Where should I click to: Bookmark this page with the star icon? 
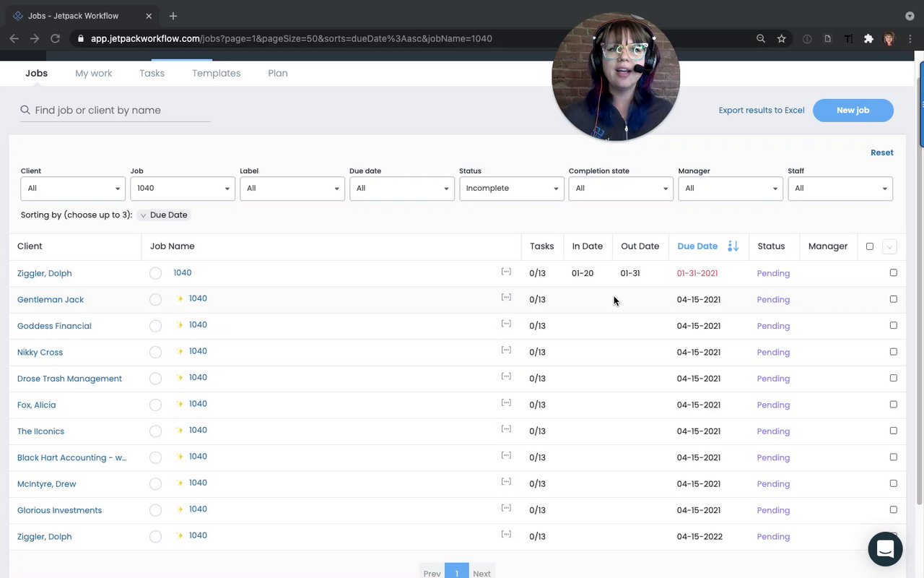click(x=781, y=38)
